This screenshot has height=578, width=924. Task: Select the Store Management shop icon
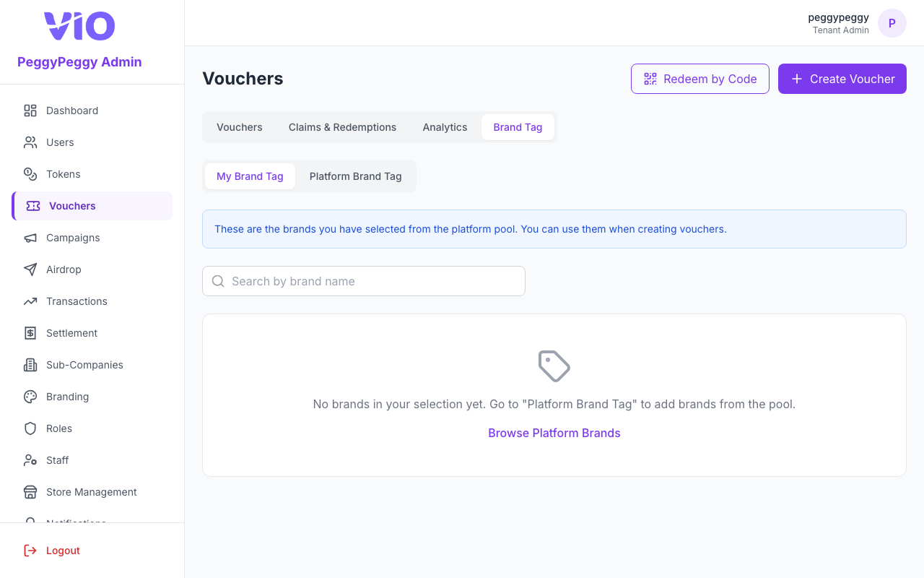click(30, 492)
